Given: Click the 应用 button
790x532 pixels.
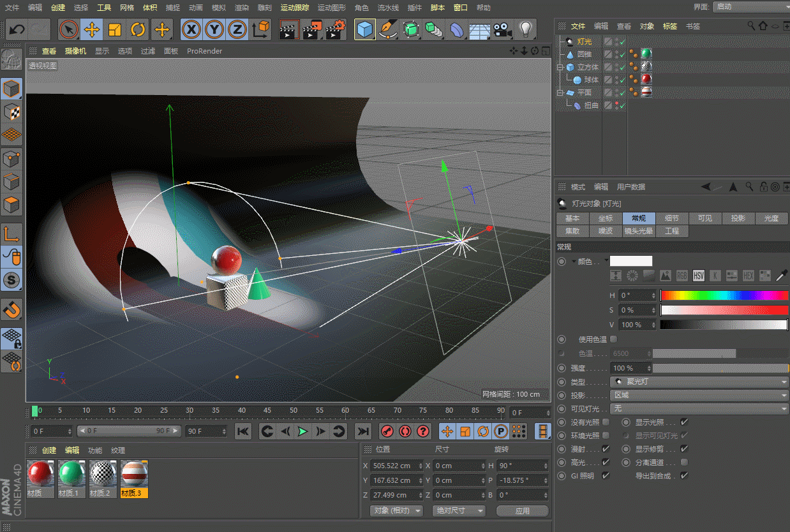Looking at the screenshot, I should tap(522, 510).
